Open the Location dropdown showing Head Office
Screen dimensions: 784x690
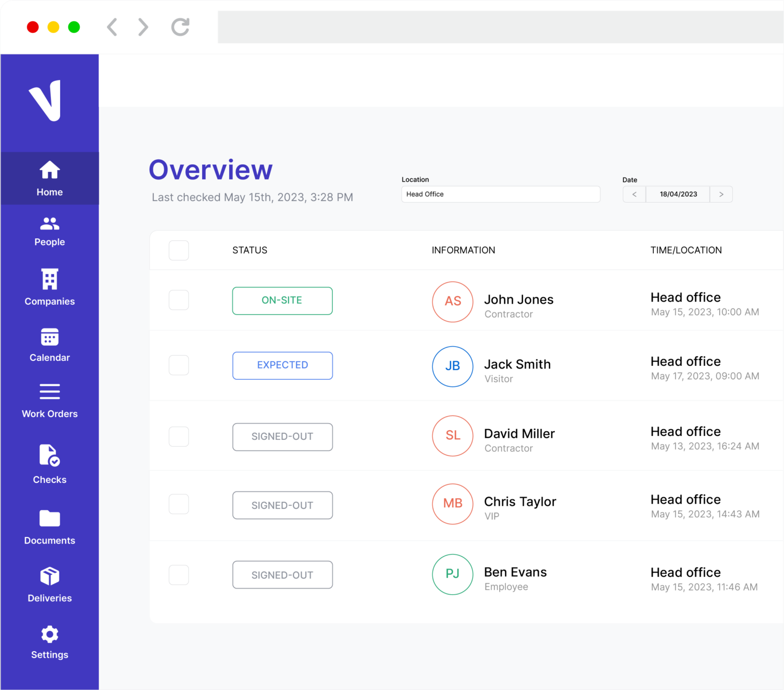[501, 194]
